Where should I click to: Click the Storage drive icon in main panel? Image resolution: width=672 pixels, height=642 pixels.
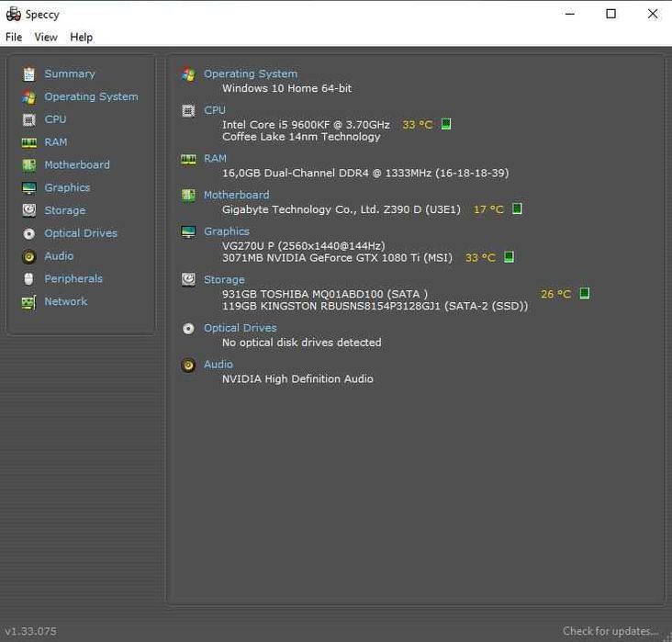click(x=188, y=279)
